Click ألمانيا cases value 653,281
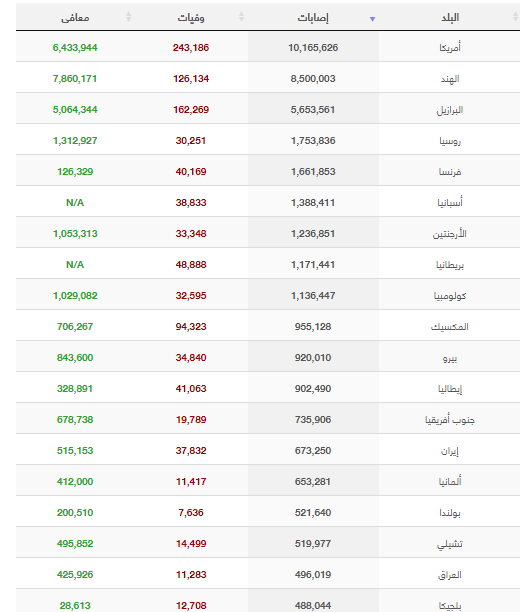Viewport: 520px width, 612px height. (x=313, y=482)
